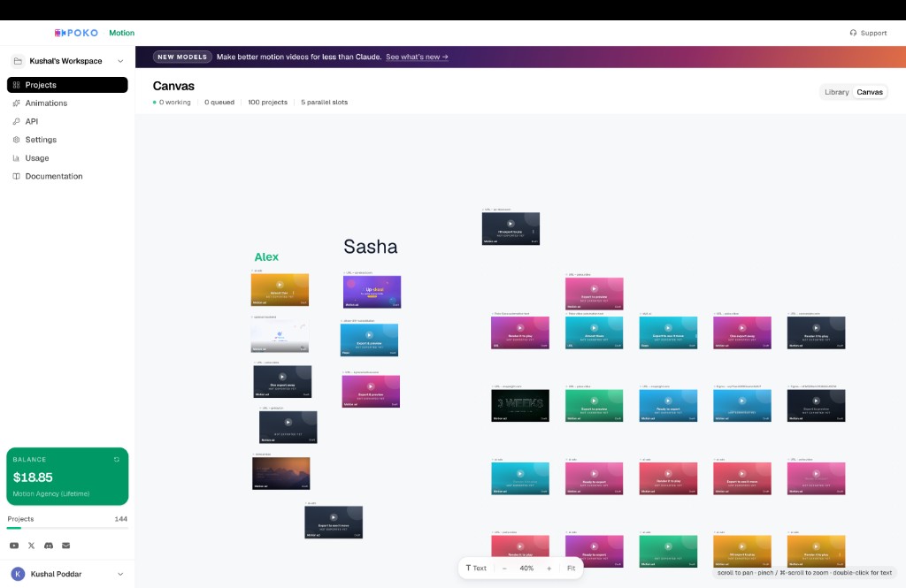Select the Up-skool purple project thumbnail
This screenshot has width=906, height=588.
372,292
